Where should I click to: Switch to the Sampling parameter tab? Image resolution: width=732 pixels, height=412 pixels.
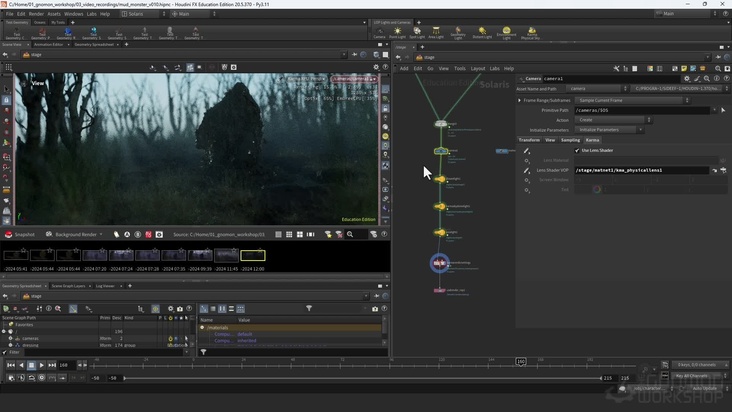570,140
